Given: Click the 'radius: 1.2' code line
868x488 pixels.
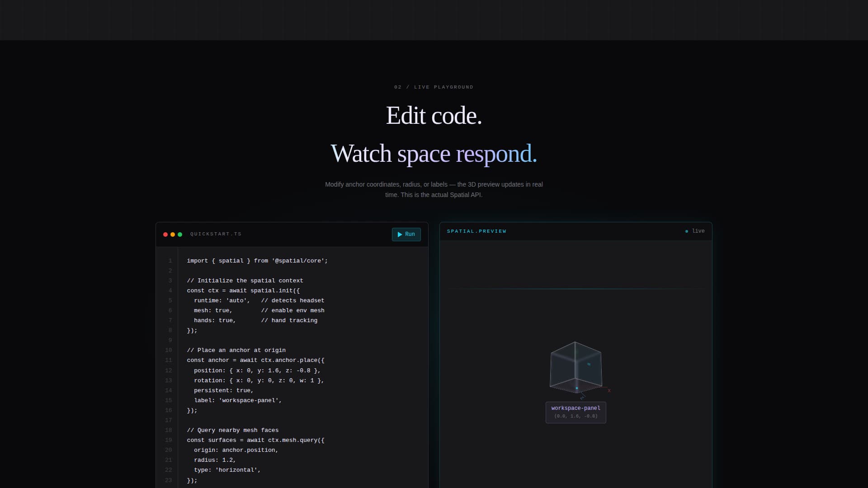Looking at the screenshot, I should tap(215, 460).
